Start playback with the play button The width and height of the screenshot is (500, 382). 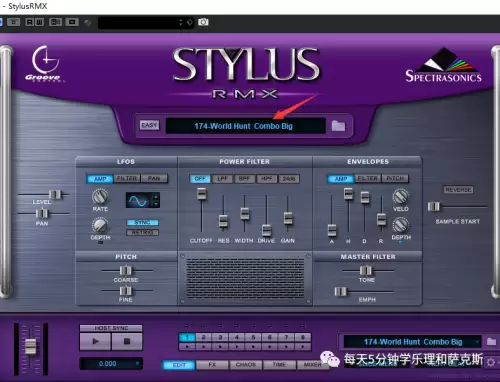pos(95,341)
